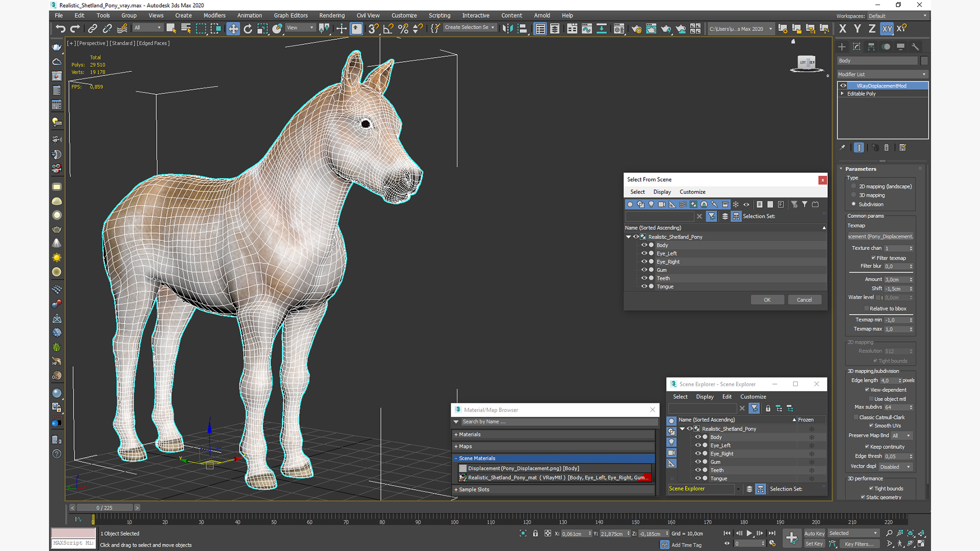This screenshot has height=551, width=980.
Task: Click the Select Object cursor tool
Action: point(171,29)
